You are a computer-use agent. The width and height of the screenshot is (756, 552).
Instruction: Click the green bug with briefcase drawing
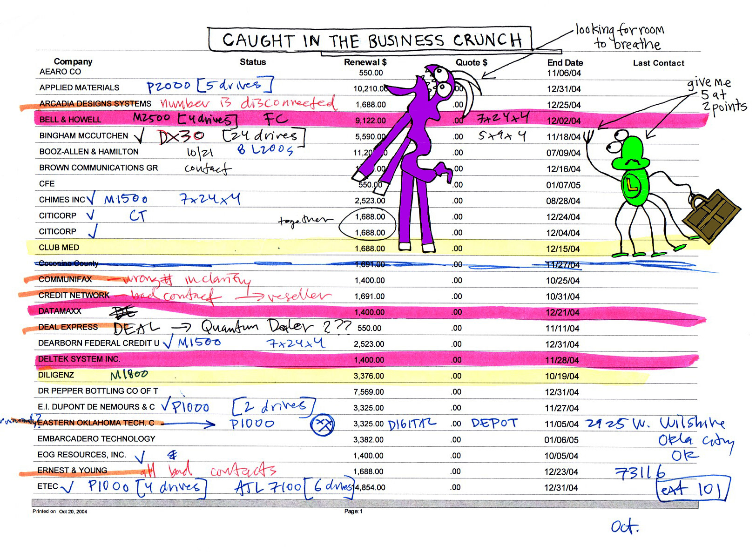click(x=661, y=193)
